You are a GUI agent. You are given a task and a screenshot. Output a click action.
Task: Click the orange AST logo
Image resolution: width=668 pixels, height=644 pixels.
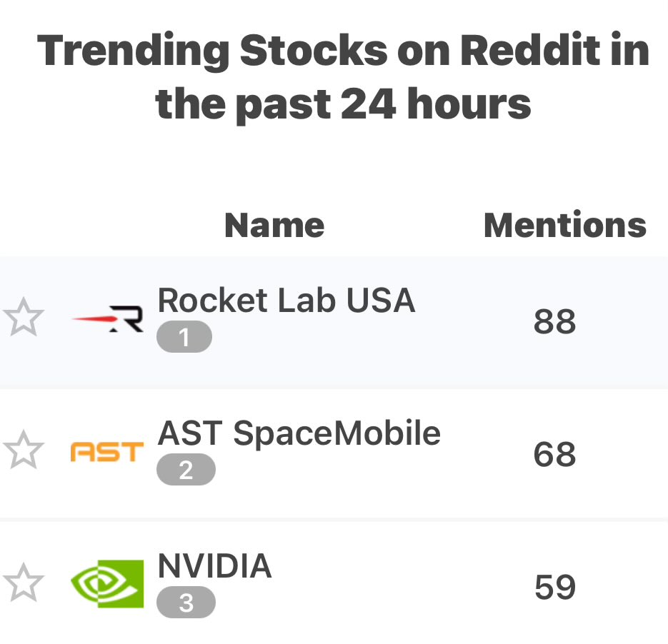pyautogui.click(x=107, y=452)
